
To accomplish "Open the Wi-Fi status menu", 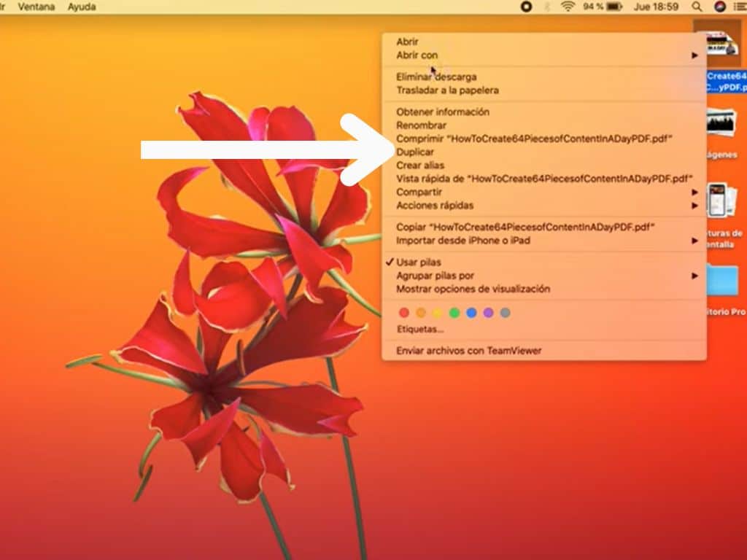I will [x=568, y=7].
